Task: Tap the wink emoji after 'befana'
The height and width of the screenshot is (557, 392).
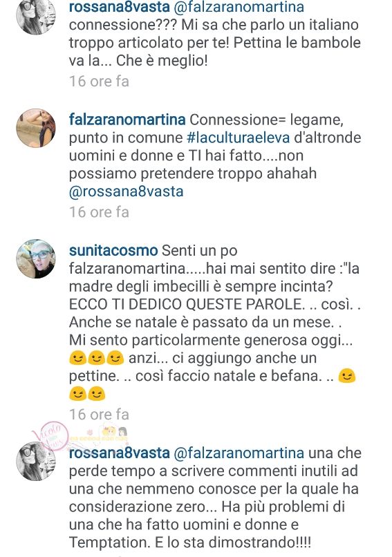Action: click(x=347, y=376)
